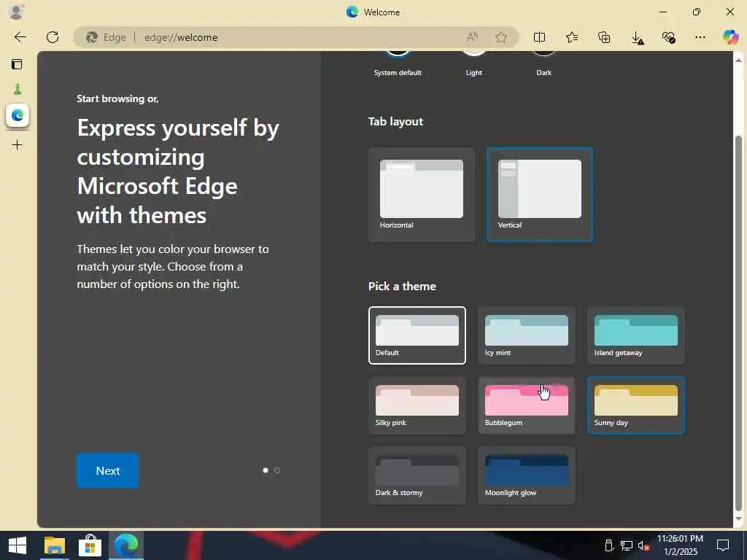Select the green chess pawn pinned tab
This screenshot has width=747, height=560.
[18, 89]
